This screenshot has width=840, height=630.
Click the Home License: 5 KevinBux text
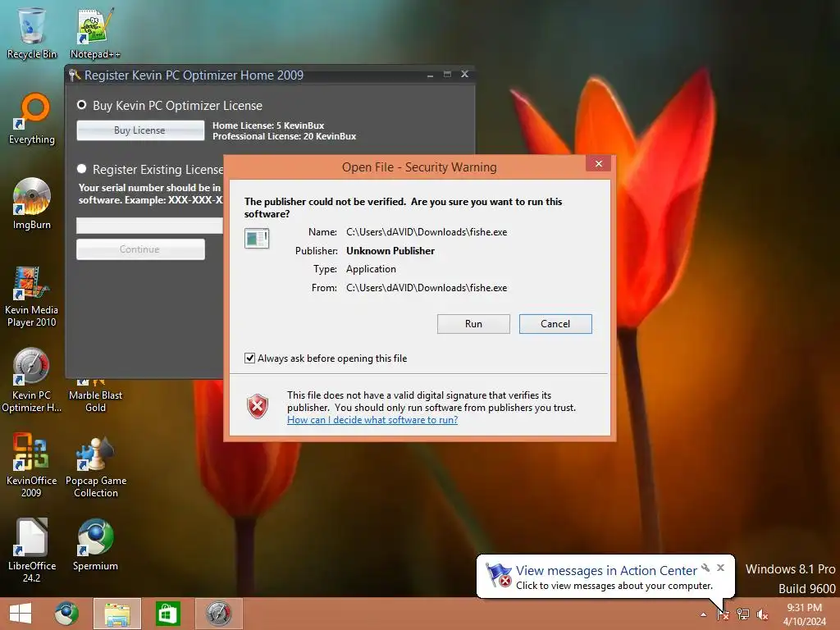click(268, 126)
